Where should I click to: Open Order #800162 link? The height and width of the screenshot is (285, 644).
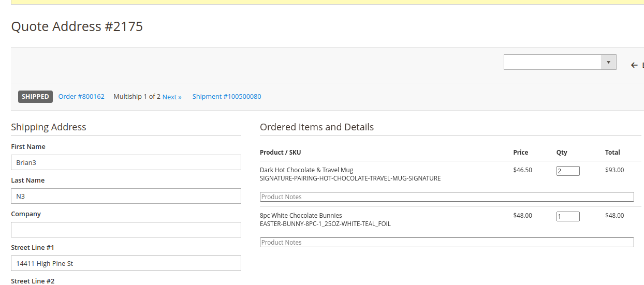(81, 97)
